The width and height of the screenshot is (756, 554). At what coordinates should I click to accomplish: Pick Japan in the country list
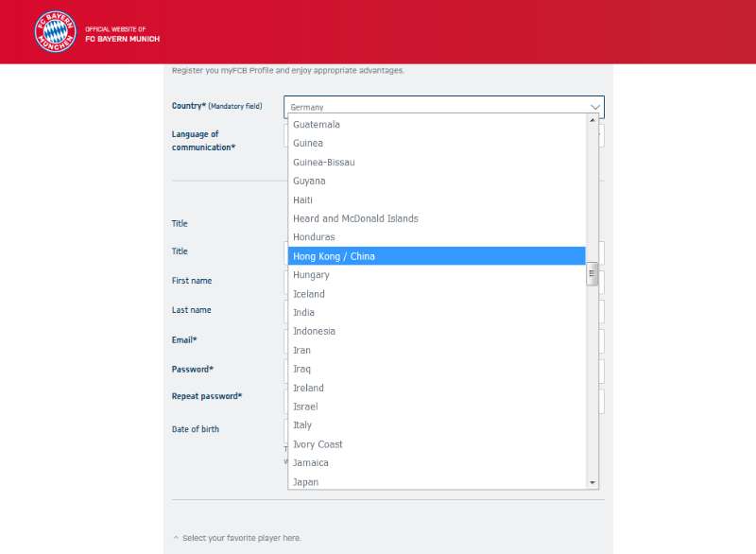tap(437, 481)
